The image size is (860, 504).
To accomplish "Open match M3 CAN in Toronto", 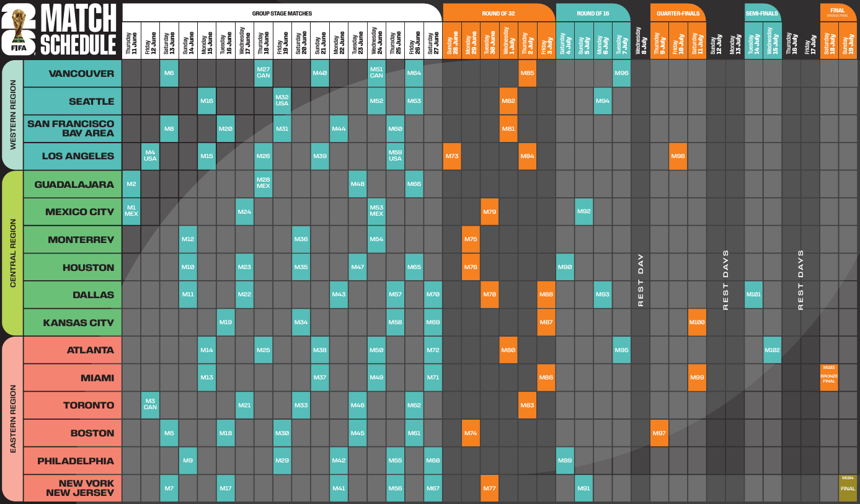I will [x=150, y=405].
